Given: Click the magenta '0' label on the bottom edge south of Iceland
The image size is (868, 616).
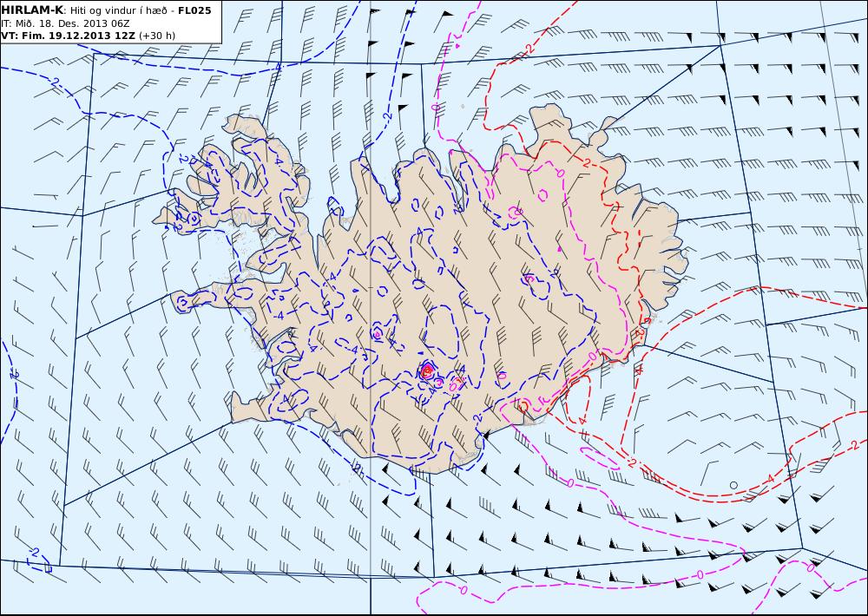Looking at the screenshot, I should (x=463, y=591).
